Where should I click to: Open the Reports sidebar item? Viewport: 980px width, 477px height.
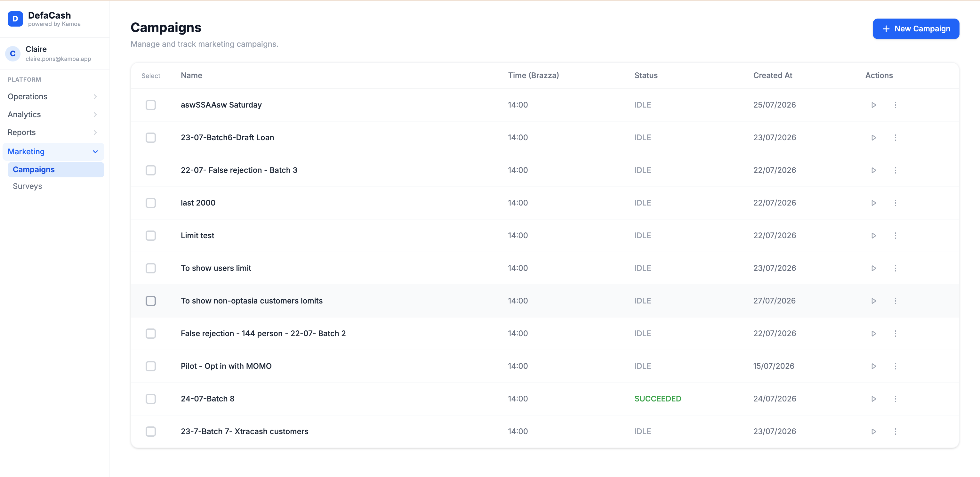(x=53, y=132)
